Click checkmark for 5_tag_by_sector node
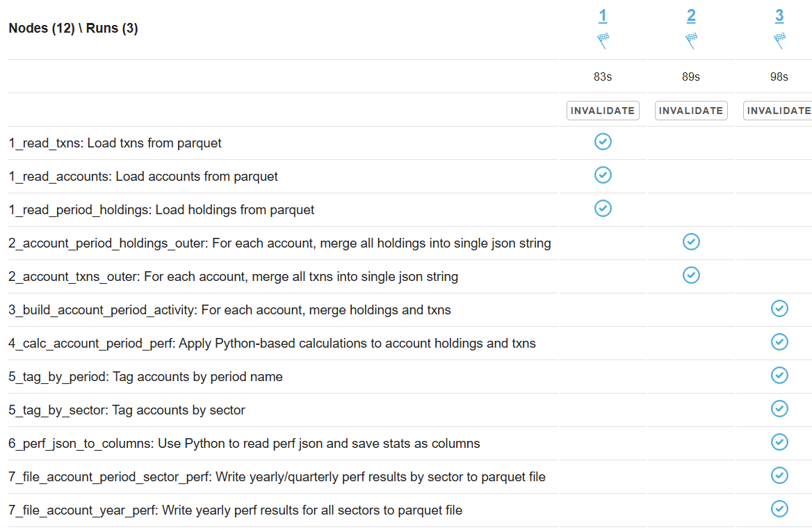The width and height of the screenshot is (812, 532). coord(779,409)
